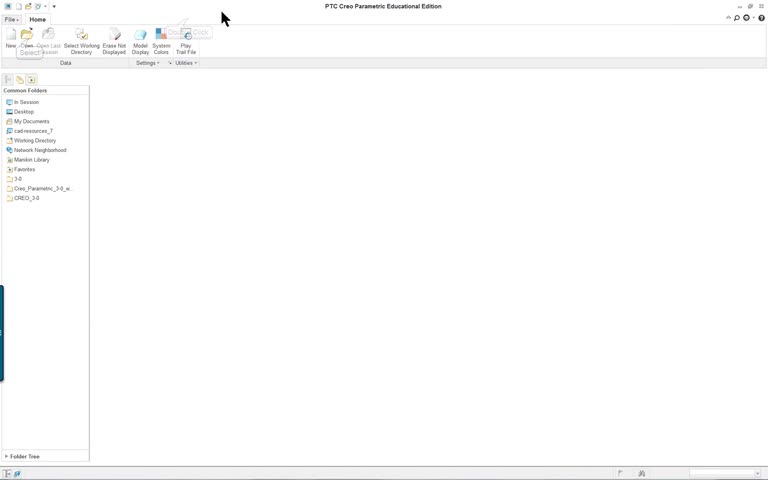This screenshot has width=768, height=480.
Task: Click Creo application icon in title bar
Action: pos(7,6)
